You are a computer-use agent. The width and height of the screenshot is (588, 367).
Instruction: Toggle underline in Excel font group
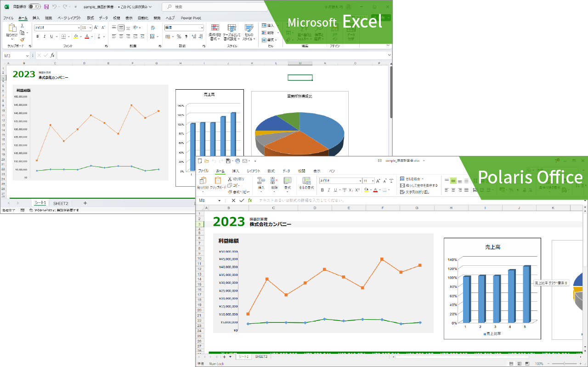coord(51,37)
